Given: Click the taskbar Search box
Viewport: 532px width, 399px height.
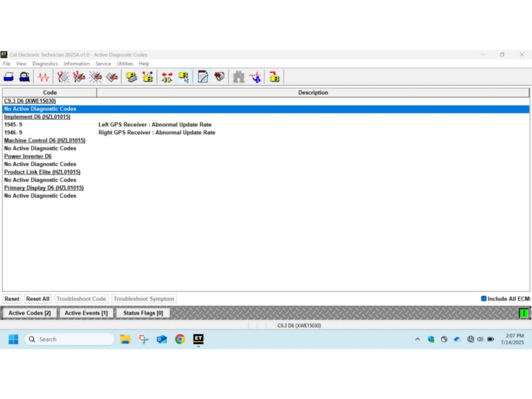Looking at the screenshot, I should click(69, 339).
